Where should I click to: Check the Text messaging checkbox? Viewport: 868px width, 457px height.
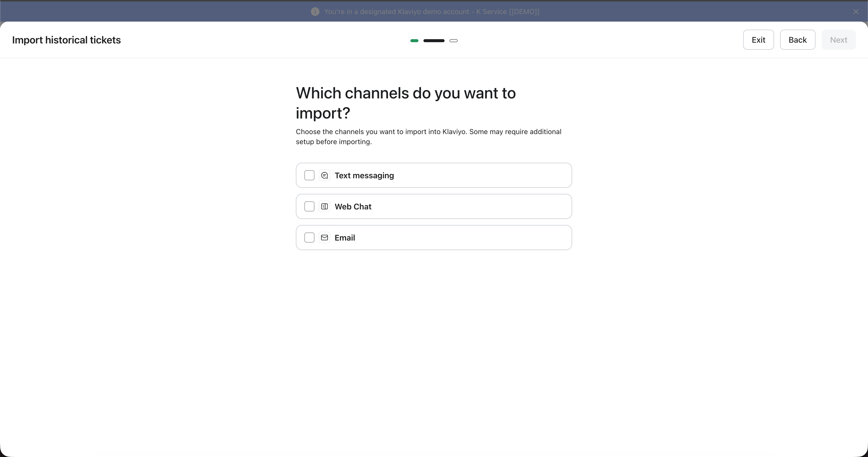[309, 176]
